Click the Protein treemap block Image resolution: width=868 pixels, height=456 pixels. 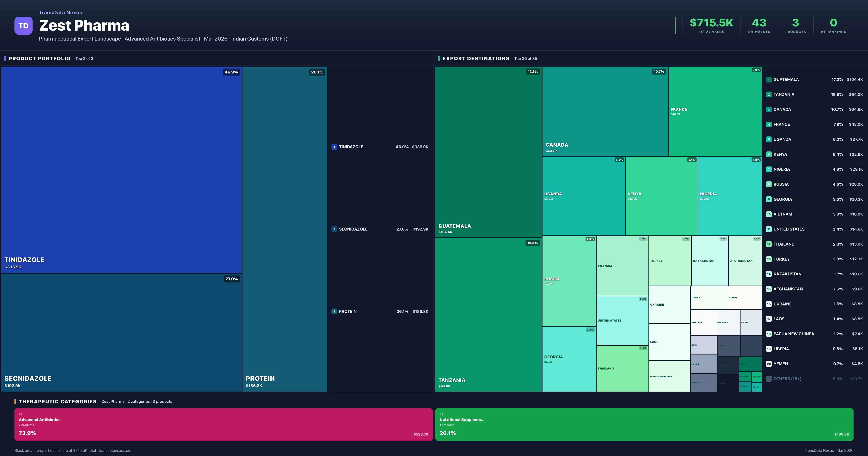[x=285, y=229]
